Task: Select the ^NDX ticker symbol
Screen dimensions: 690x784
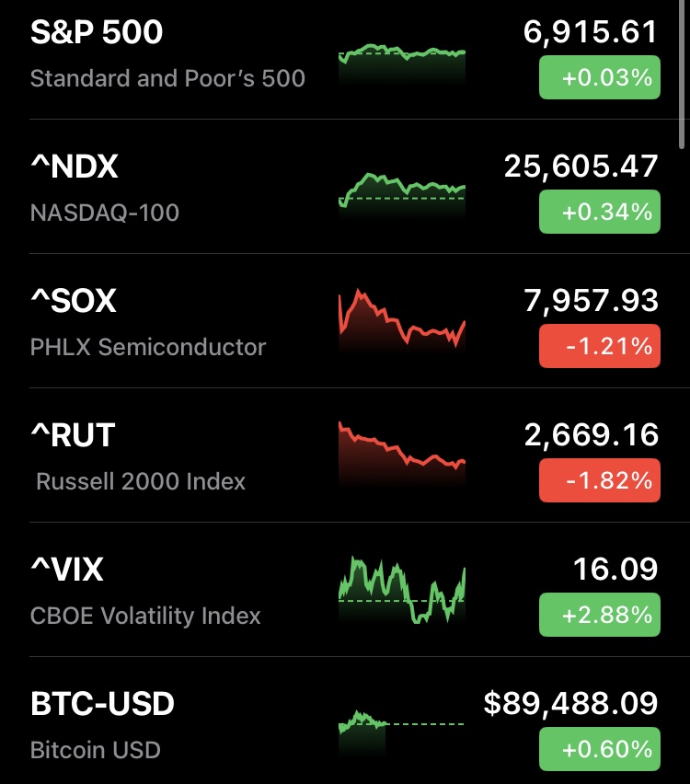Action: point(75,167)
